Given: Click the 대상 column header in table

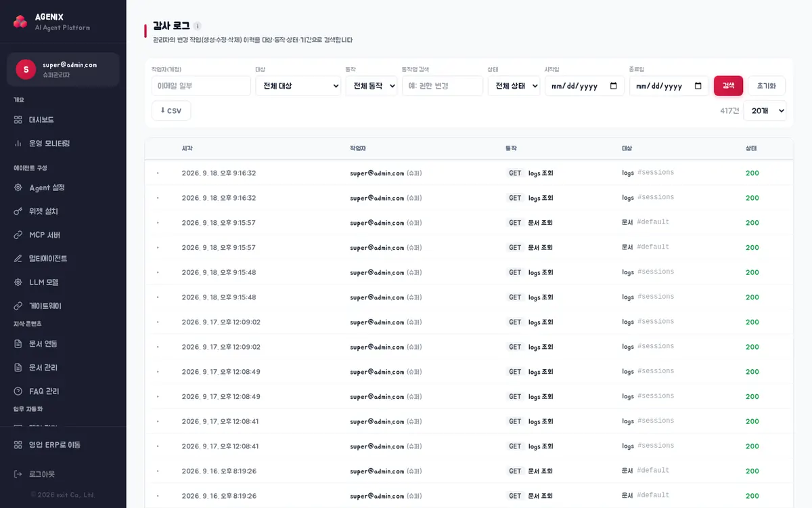Looking at the screenshot, I should tap(627, 148).
